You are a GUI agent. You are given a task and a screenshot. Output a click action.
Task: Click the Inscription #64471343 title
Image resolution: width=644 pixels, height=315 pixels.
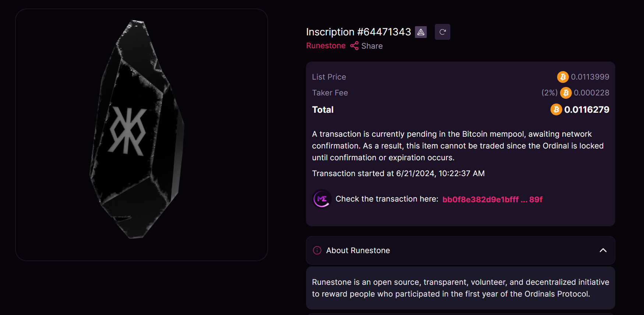[358, 32]
